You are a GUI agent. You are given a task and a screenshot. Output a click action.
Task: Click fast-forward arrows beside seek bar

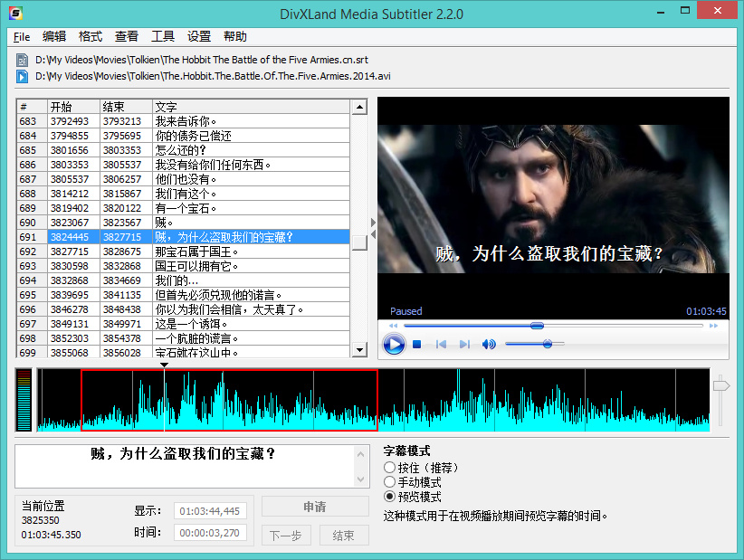713,326
